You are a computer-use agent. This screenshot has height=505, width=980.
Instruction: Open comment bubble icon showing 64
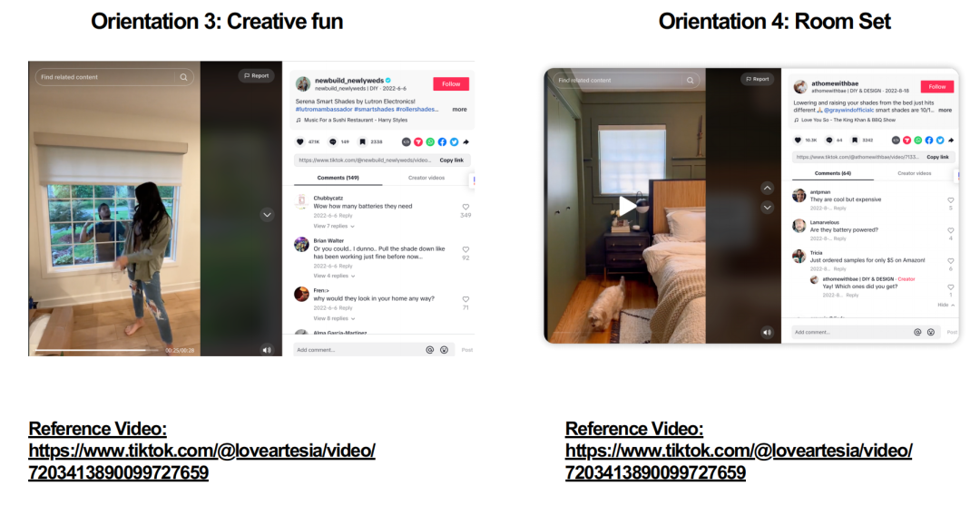[x=828, y=141]
